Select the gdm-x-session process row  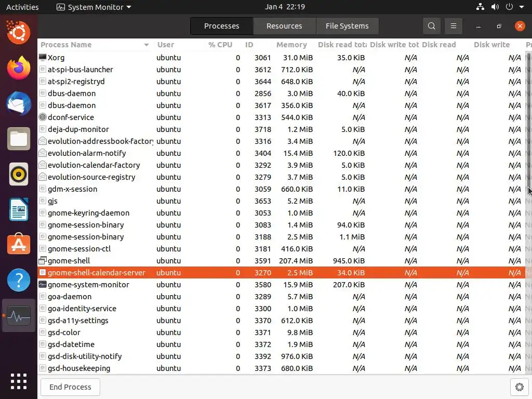281,189
